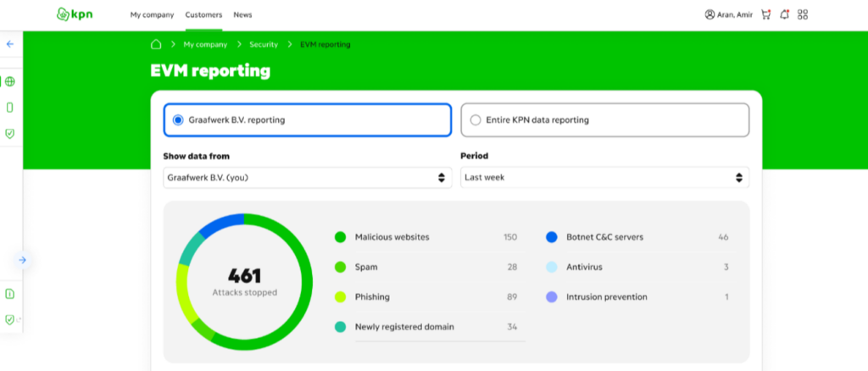Click the mobile phone sidebar icon
The height and width of the screenshot is (371, 868).
click(x=10, y=108)
